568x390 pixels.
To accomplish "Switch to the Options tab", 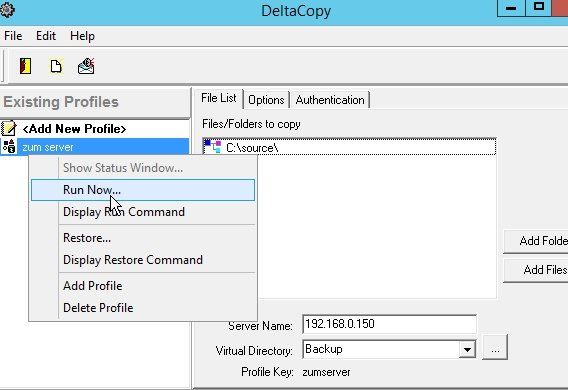I will (266, 100).
